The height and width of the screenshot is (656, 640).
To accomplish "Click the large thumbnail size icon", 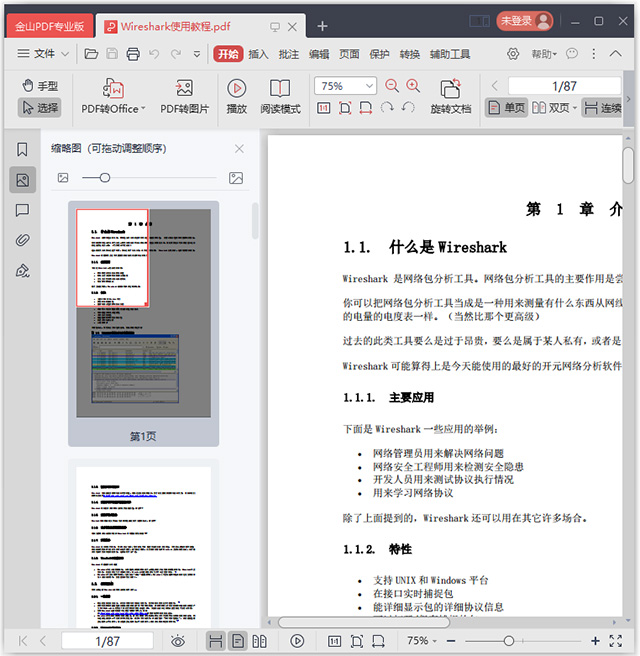I will (236, 178).
